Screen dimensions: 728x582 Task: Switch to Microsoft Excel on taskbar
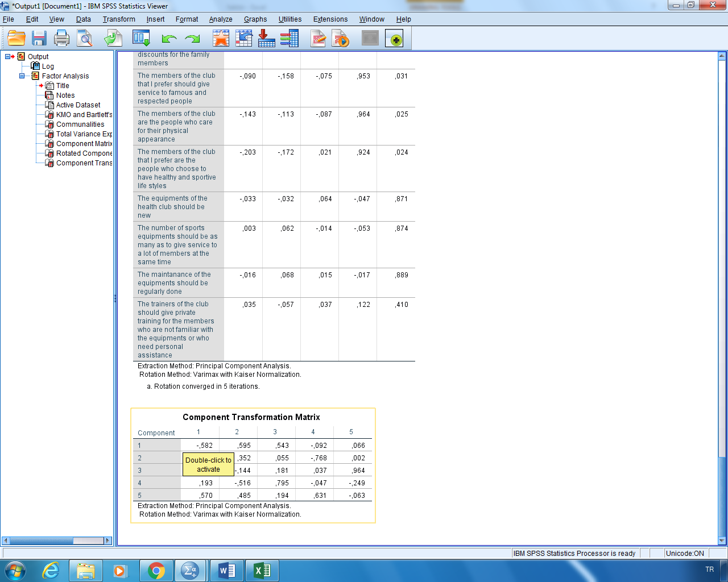pyautogui.click(x=262, y=570)
